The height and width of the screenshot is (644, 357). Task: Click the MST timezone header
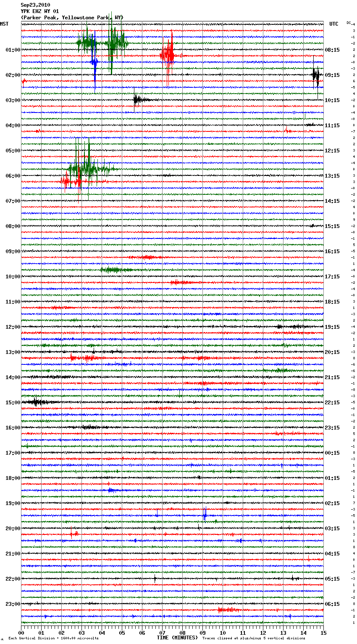point(4,24)
